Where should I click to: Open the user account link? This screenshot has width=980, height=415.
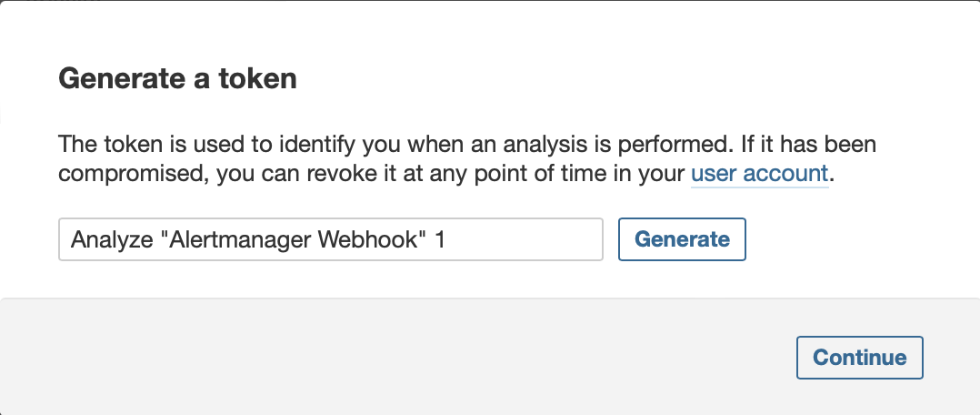tap(759, 174)
